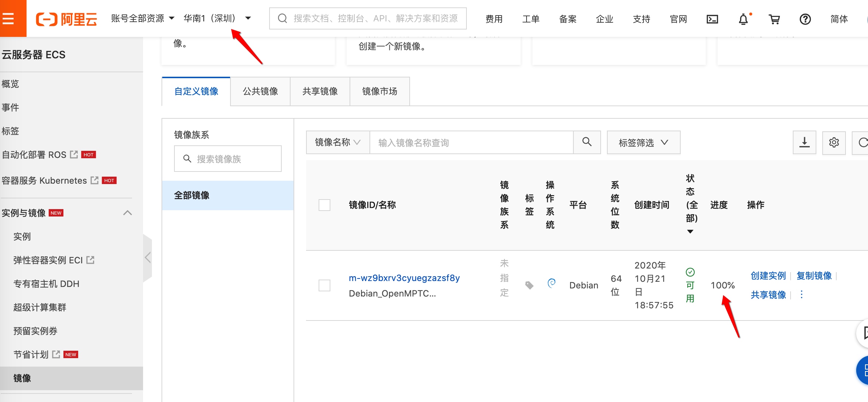This screenshot has width=868, height=402.
Task: Open column settings gear icon
Action: pyautogui.click(x=834, y=142)
